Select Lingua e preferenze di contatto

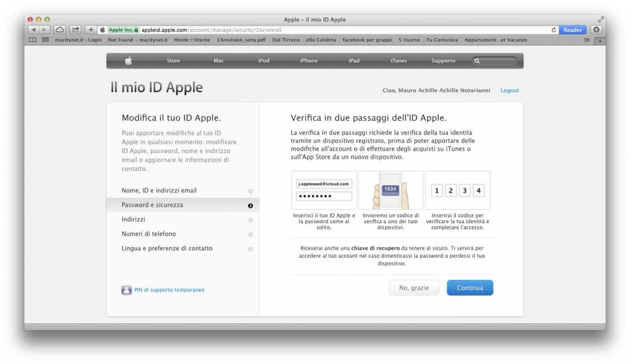(x=183, y=248)
